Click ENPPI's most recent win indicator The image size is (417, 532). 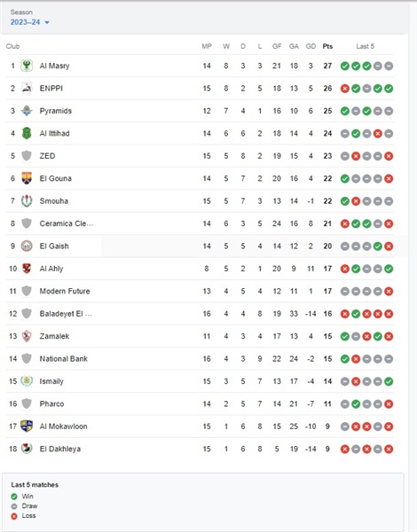tap(389, 89)
